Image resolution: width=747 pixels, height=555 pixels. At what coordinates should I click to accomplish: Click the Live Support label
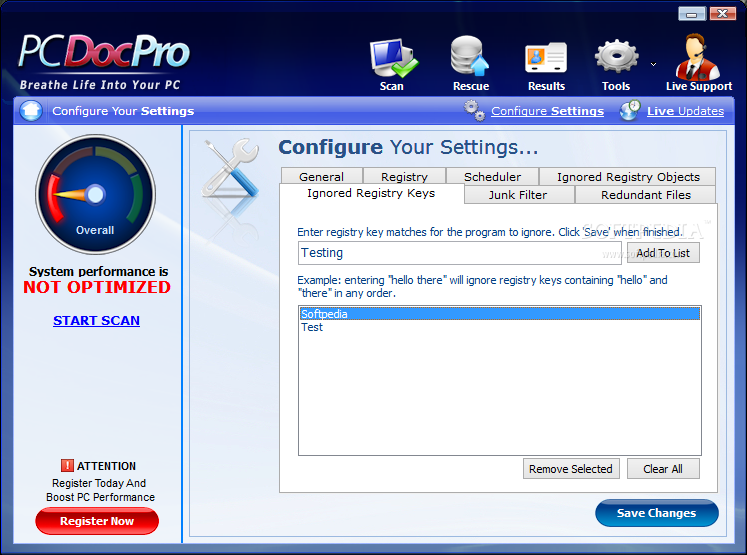tap(699, 86)
